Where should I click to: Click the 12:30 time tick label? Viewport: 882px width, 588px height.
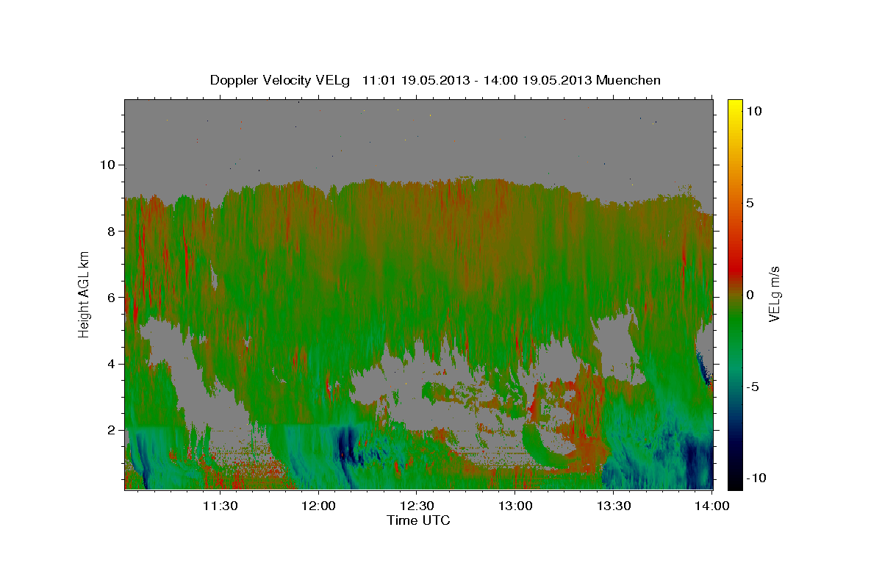[417, 506]
